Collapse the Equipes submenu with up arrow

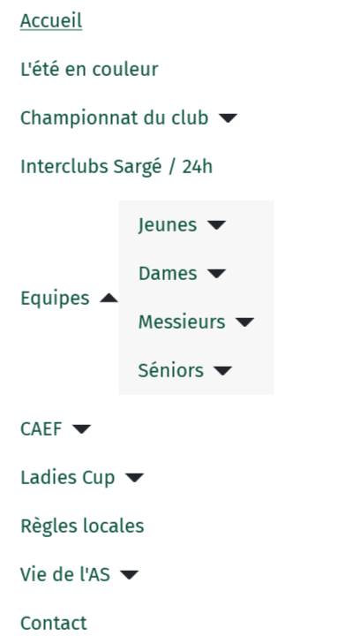109,299
